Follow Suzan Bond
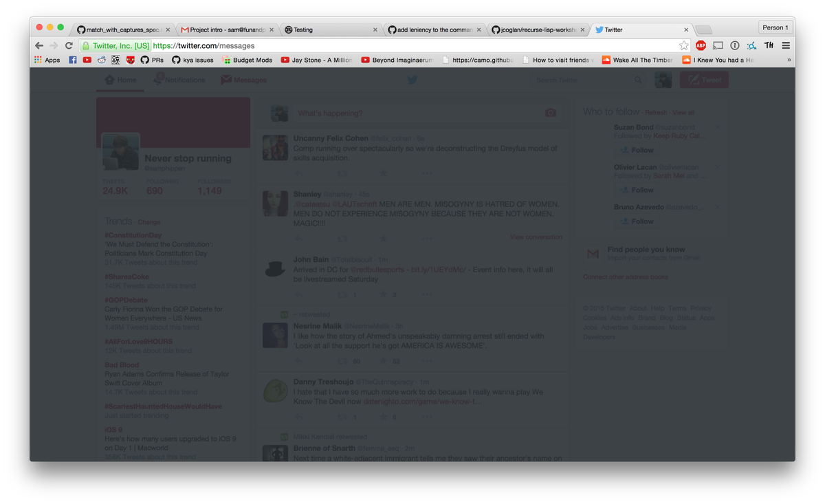This screenshot has width=825, height=504. pyautogui.click(x=637, y=150)
